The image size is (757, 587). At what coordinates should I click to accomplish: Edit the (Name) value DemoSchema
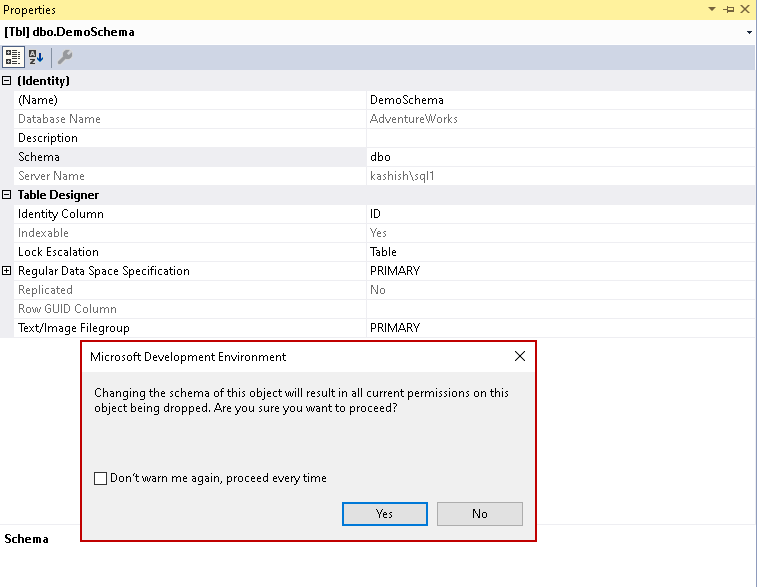coord(406,100)
